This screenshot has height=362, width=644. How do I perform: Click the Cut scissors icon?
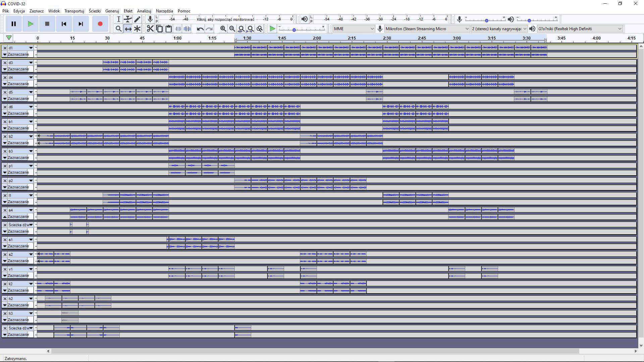click(150, 29)
